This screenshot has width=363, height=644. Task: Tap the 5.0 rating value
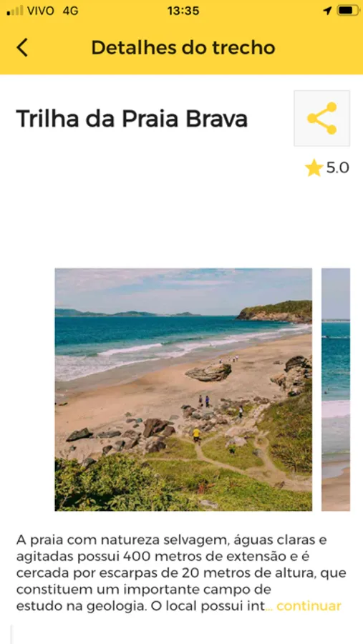coord(337,168)
